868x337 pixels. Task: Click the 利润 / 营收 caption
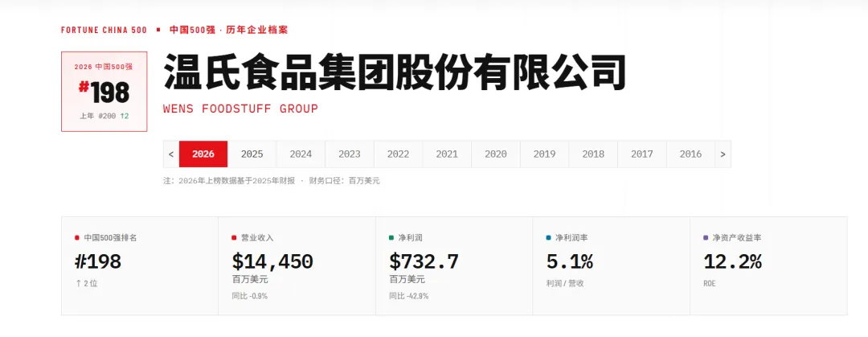565,283
